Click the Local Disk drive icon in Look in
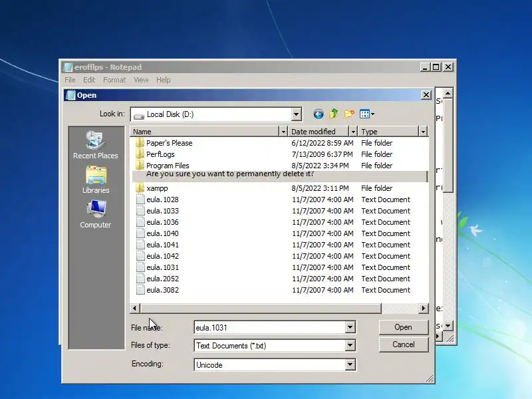This screenshot has height=399, width=532. pos(139,116)
